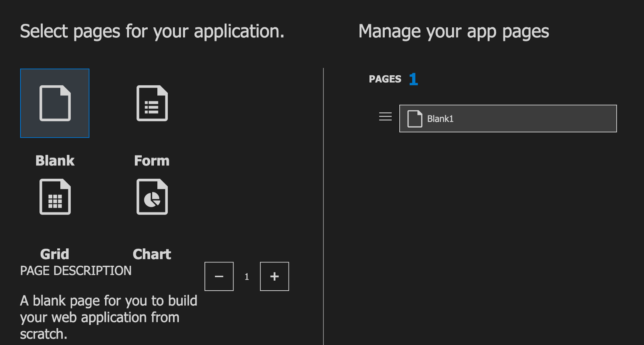Click the page count value 1
The height and width of the screenshot is (345, 644).
pos(247,277)
